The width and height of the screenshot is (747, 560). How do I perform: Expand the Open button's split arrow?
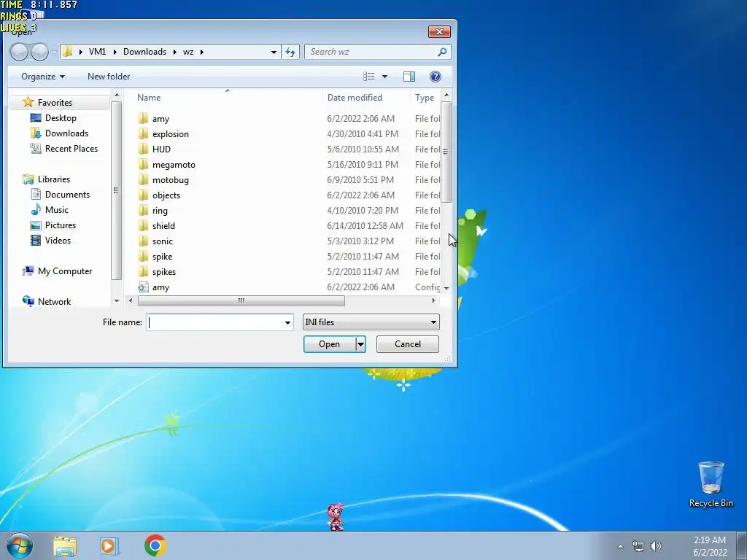pos(360,344)
